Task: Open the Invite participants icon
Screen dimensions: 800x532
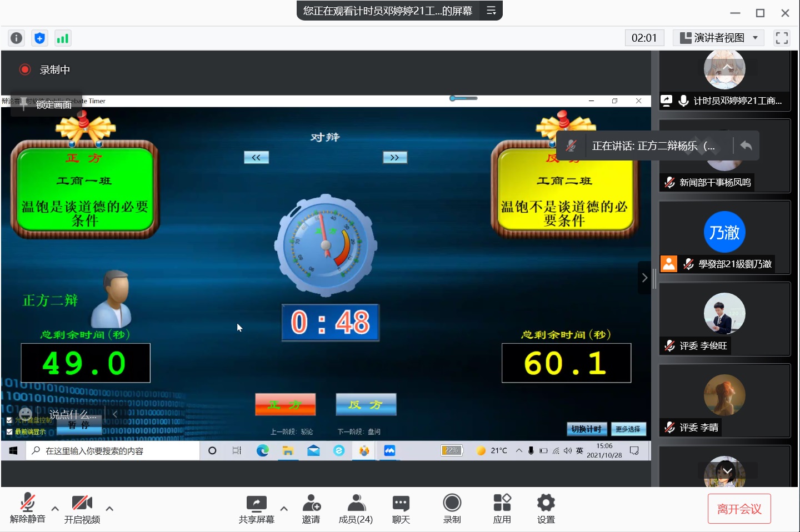Action: click(x=311, y=509)
